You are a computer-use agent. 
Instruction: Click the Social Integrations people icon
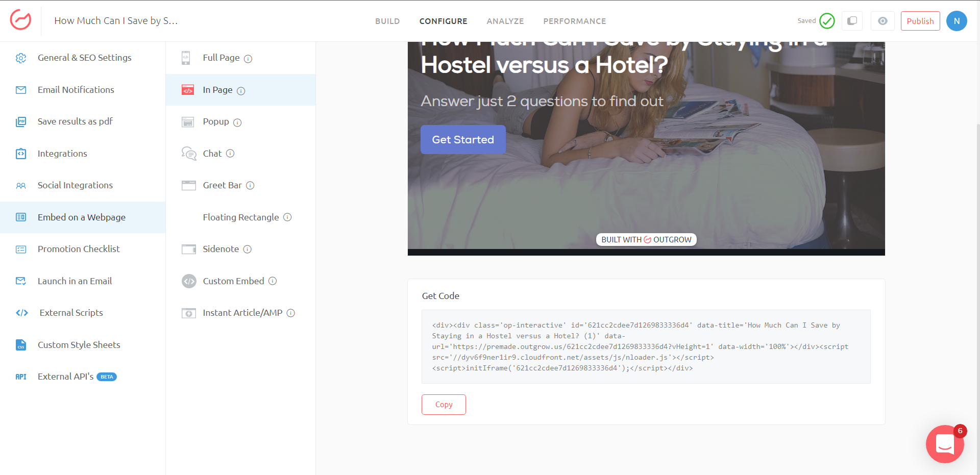click(x=21, y=186)
